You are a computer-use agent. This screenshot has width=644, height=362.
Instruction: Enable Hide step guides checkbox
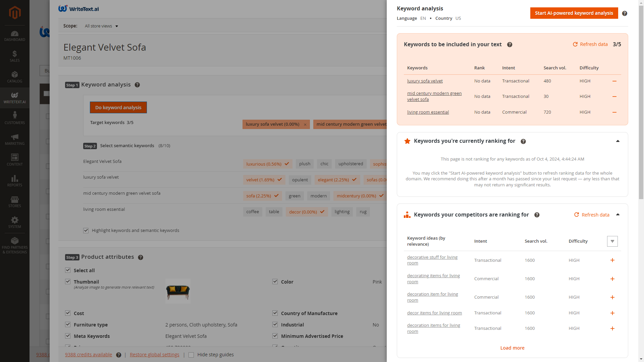(191, 355)
